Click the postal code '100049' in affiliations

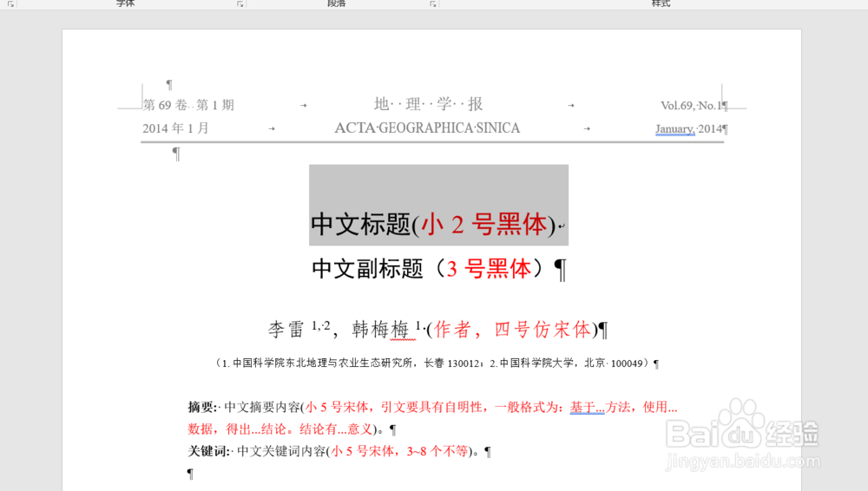pyautogui.click(x=627, y=363)
